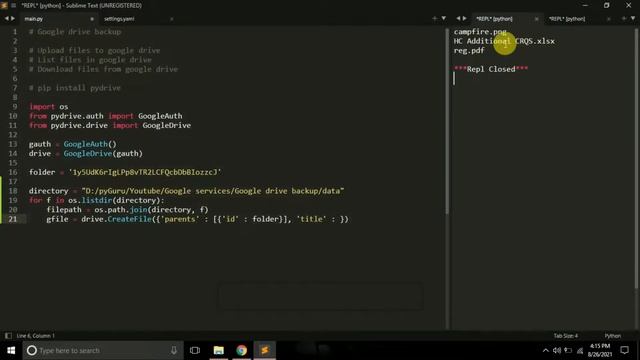The image size is (640, 360).
Task: Open the Python syntax selector
Action: [612, 336]
